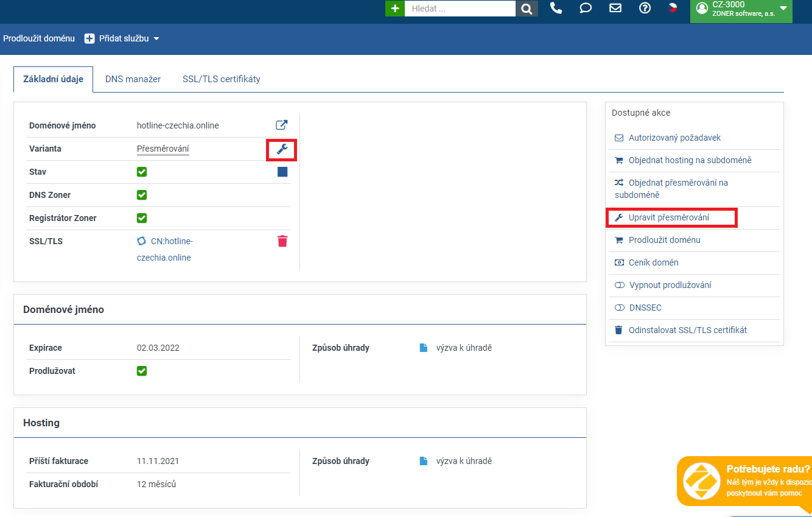Open the envelope messages icon
The width and height of the screenshot is (812, 517).
[615, 8]
